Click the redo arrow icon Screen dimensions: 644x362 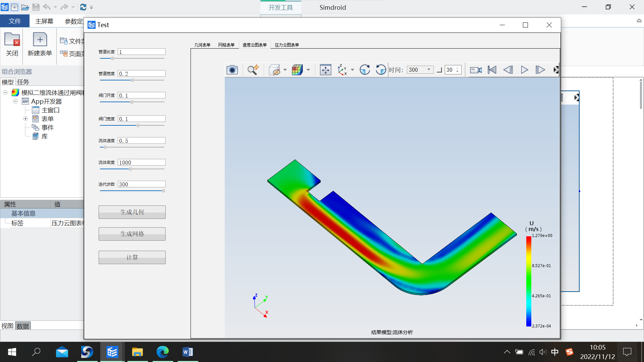tap(64, 7)
